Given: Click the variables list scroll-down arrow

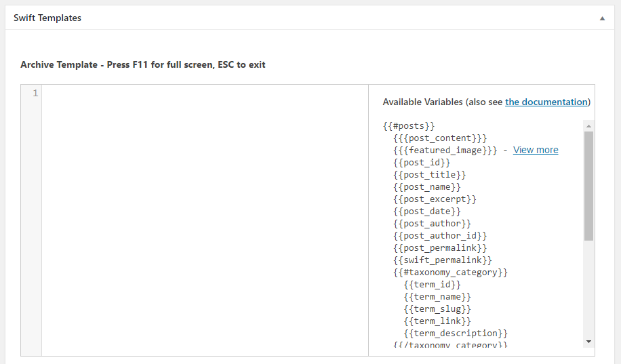Looking at the screenshot, I should pyautogui.click(x=588, y=342).
